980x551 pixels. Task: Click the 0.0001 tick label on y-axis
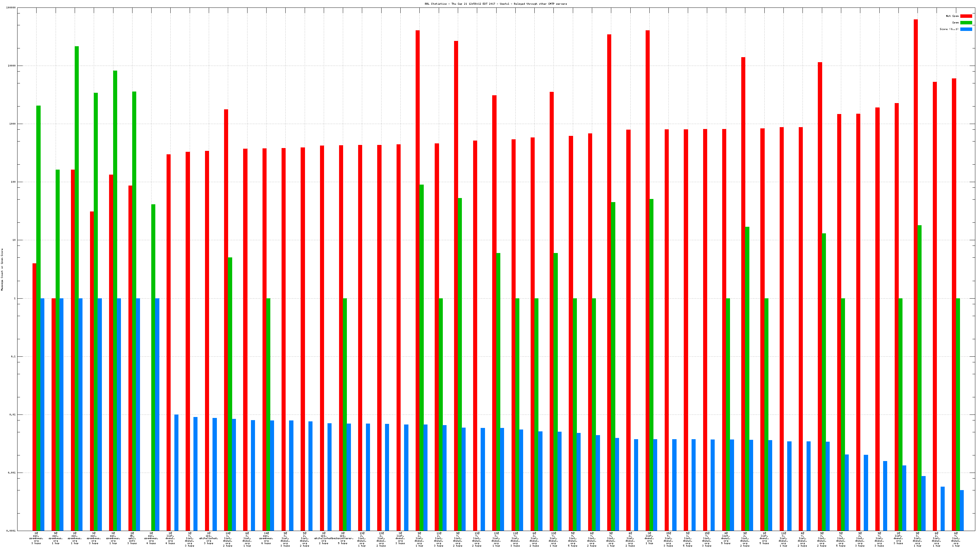click(11, 531)
